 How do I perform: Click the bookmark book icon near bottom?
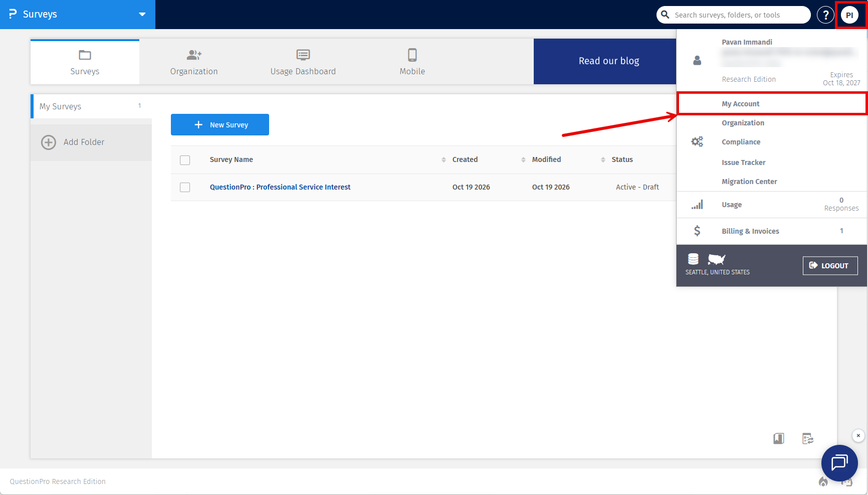click(x=779, y=439)
